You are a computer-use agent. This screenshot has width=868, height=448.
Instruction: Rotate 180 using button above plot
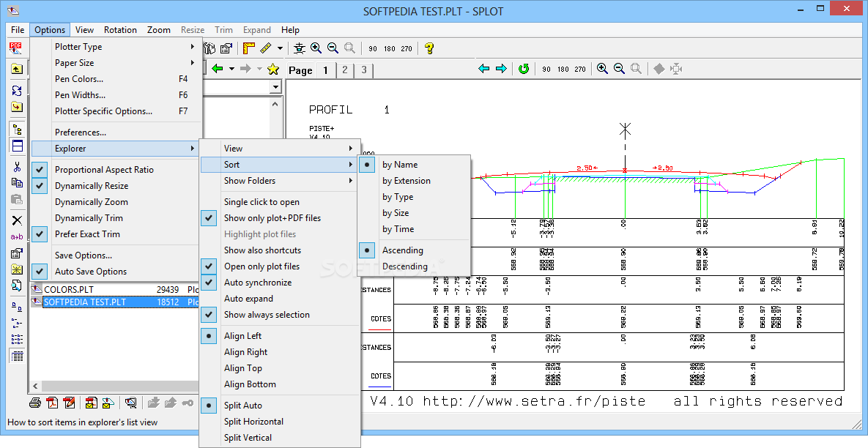coord(563,69)
